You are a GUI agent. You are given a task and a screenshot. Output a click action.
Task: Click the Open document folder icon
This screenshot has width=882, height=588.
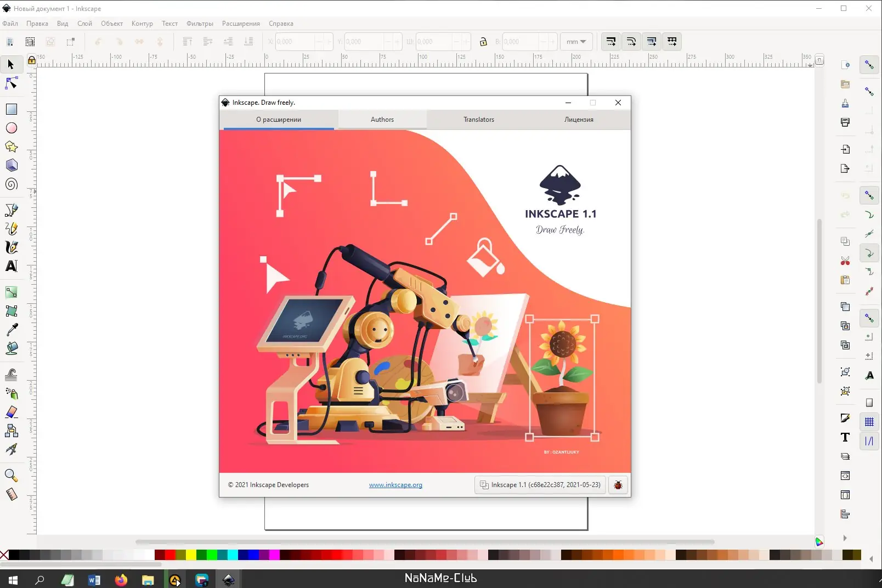[845, 84]
